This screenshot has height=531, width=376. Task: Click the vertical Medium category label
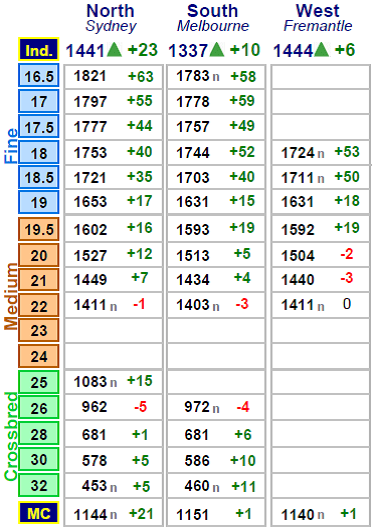tap(11, 296)
